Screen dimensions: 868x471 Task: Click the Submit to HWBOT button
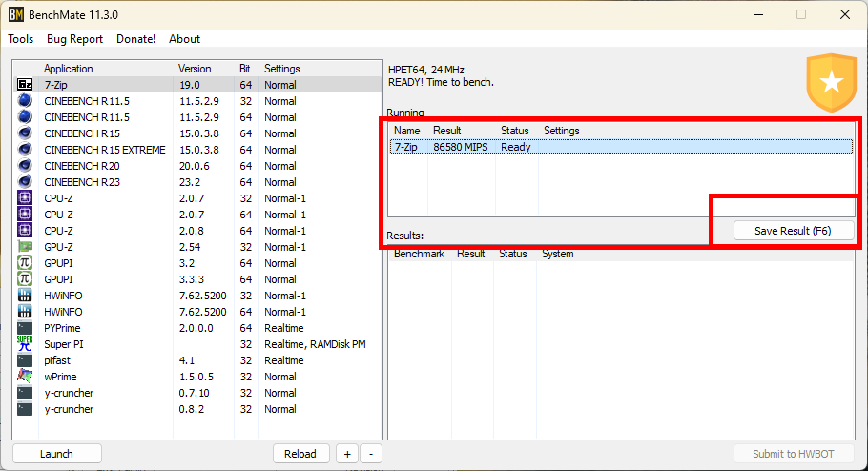point(794,454)
